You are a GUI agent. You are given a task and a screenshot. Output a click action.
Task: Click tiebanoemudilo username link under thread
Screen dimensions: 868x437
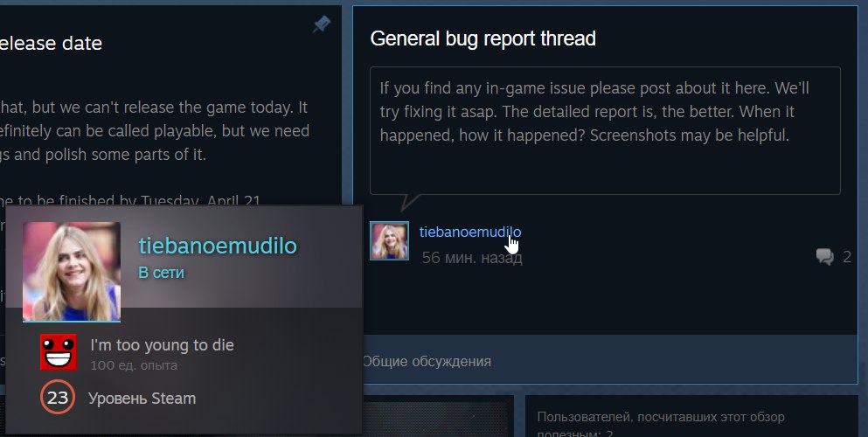[x=470, y=232]
